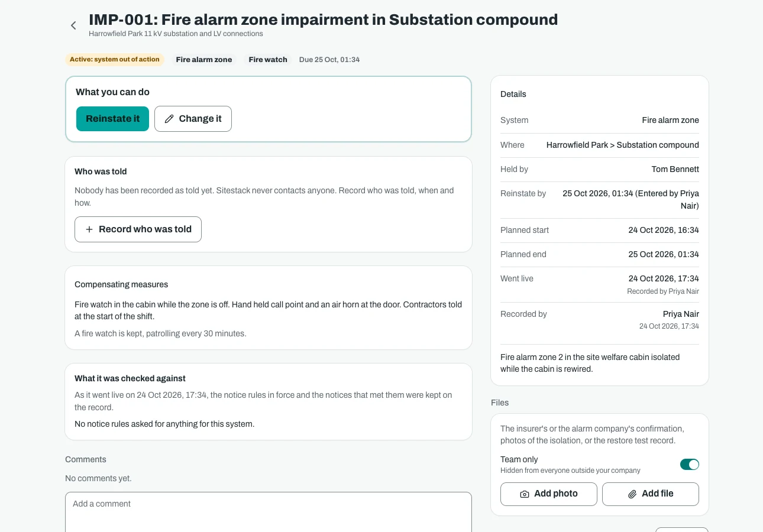Click the What it was checked against heading
The width and height of the screenshot is (763, 532).
[130, 378]
